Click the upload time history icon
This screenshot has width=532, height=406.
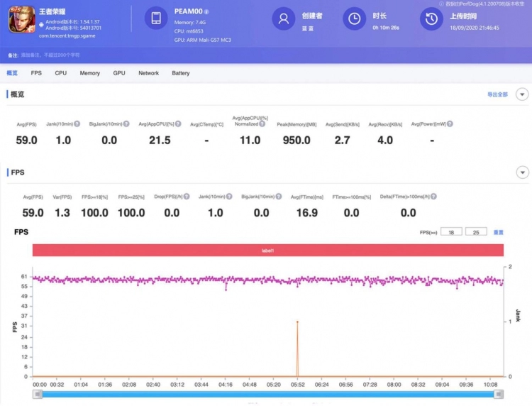coord(431,18)
